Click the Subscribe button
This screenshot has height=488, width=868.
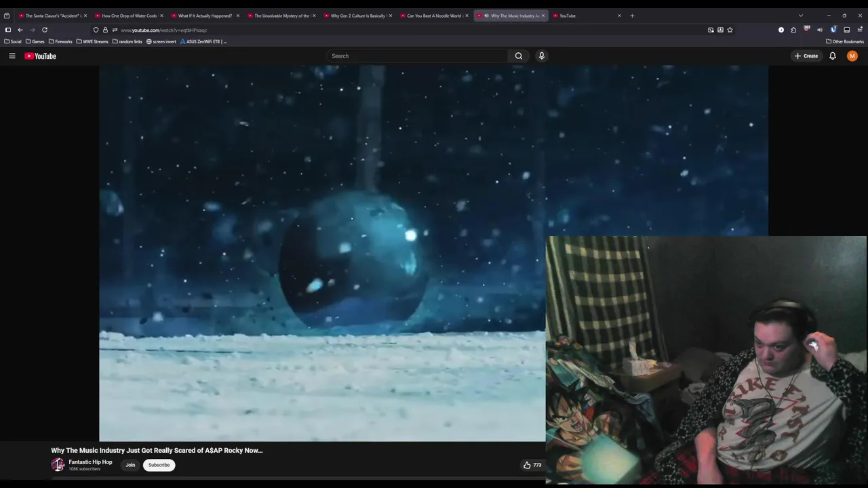click(159, 465)
